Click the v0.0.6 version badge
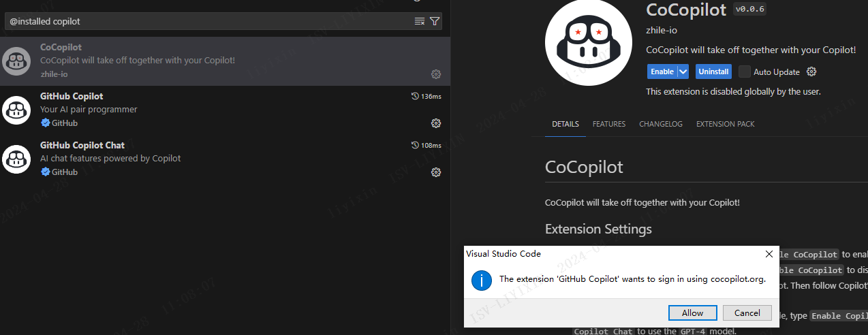868x335 pixels. [749, 10]
